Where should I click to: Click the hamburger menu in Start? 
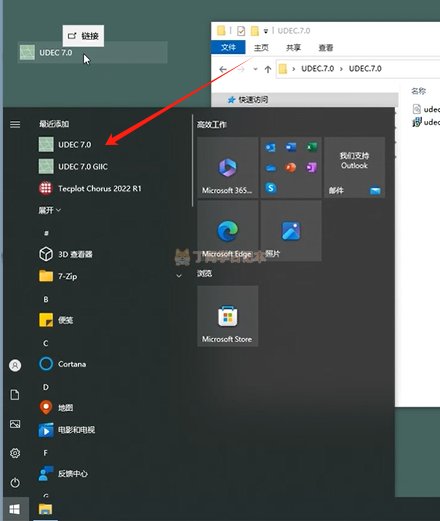(15, 124)
